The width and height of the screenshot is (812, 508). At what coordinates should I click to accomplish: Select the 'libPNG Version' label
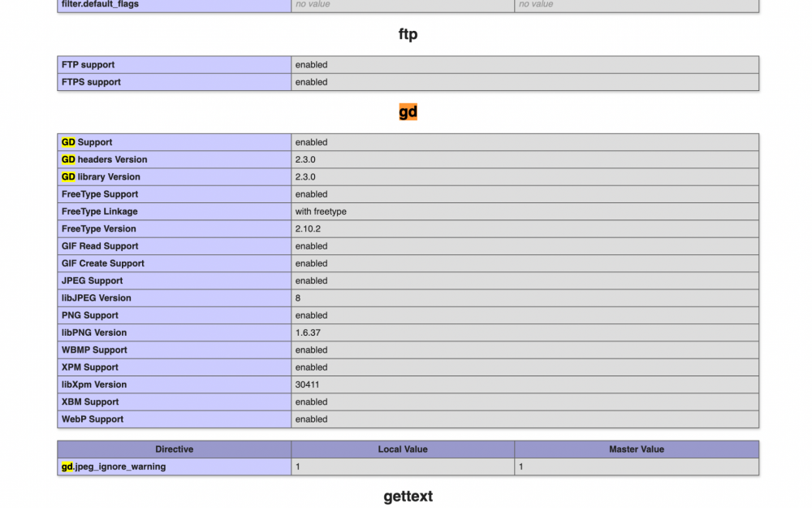click(x=93, y=332)
